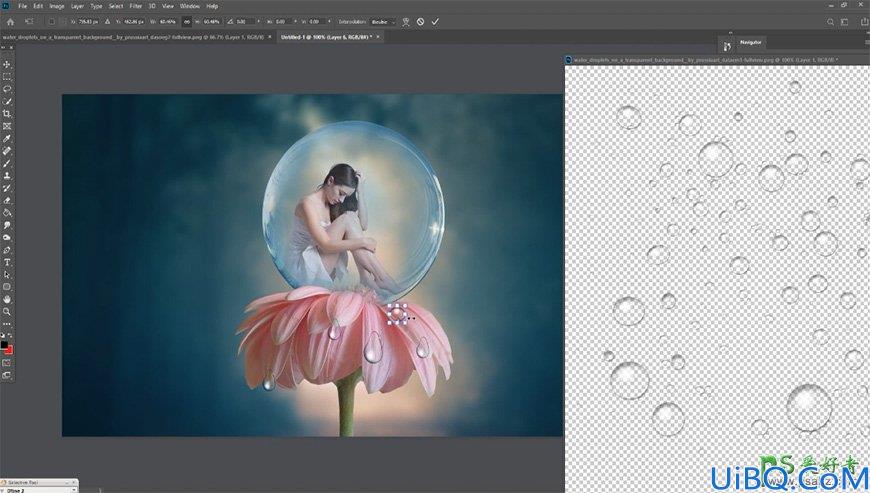Open the 3D menu
870x493 pixels.
point(152,6)
